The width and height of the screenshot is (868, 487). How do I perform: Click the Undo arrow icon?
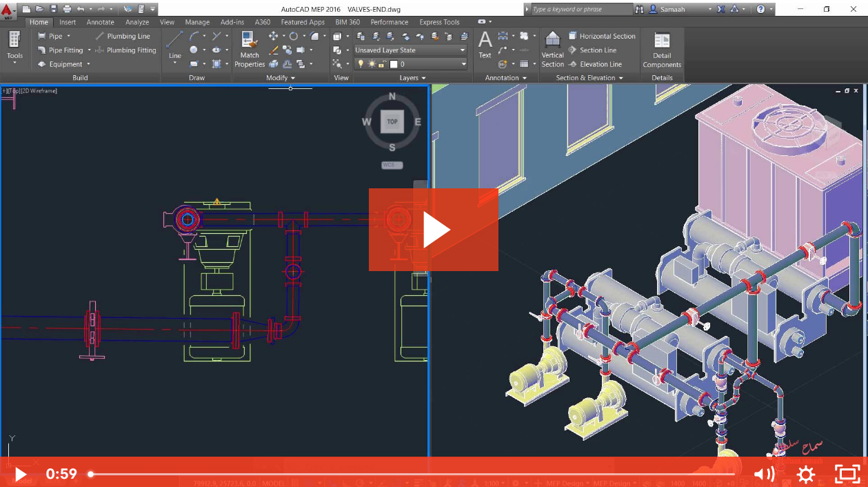(81, 9)
